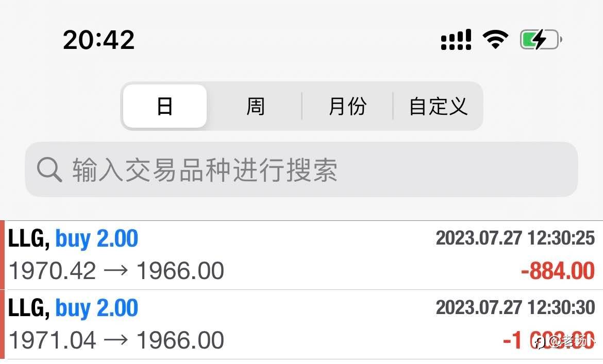The height and width of the screenshot is (364, 603).
Task: Click the blue buy 2.00 on first trade
Action: (96, 239)
